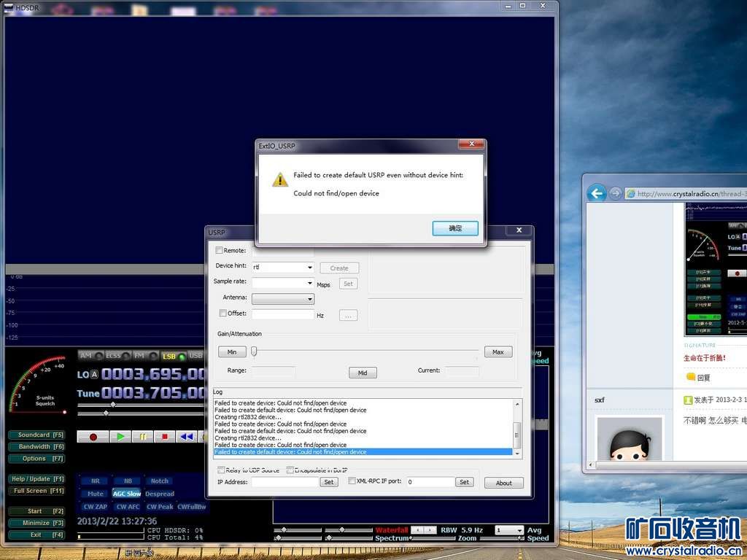The width and height of the screenshot is (747, 560).
Task: Check the XML-RPC IF port checkbox
Action: point(352,481)
